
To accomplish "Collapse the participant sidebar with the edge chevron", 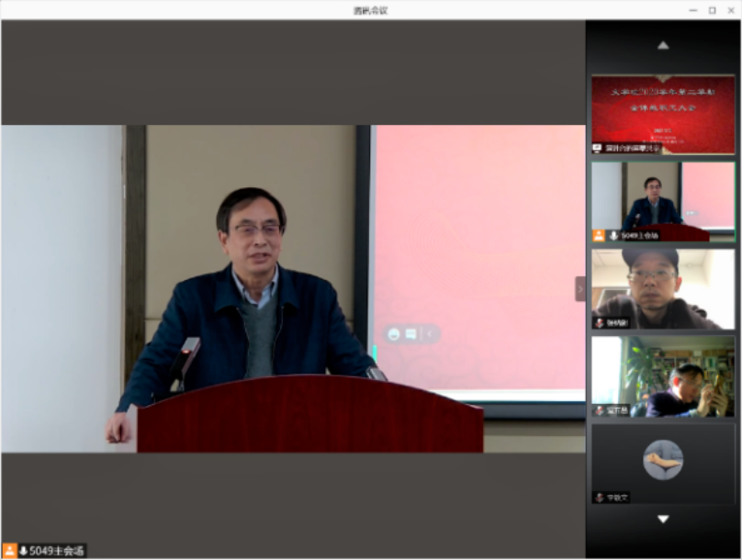I will point(579,287).
